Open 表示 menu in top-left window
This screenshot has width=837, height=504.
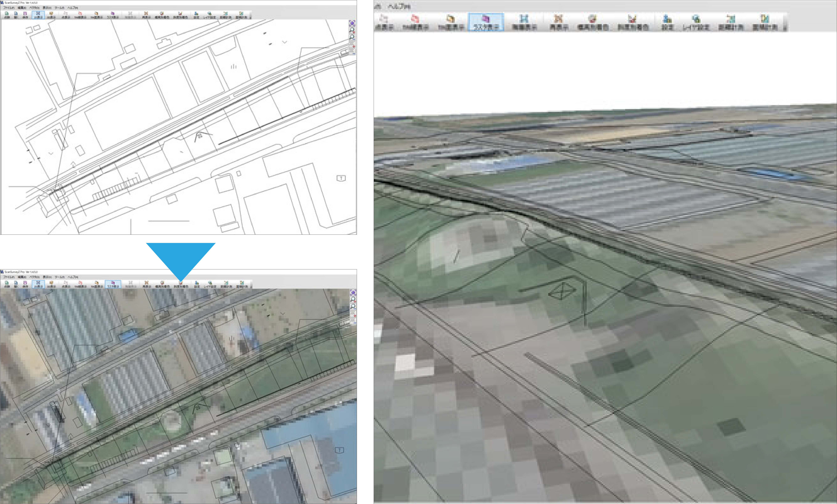click(47, 8)
